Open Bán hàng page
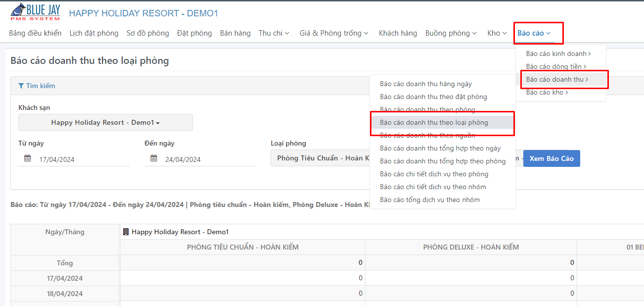This screenshot has width=644, height=306. coord(235,33)
